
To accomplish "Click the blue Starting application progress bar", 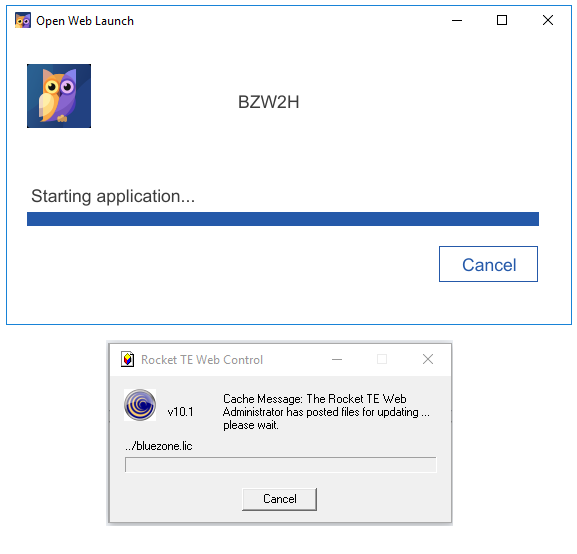I will 283,219.
